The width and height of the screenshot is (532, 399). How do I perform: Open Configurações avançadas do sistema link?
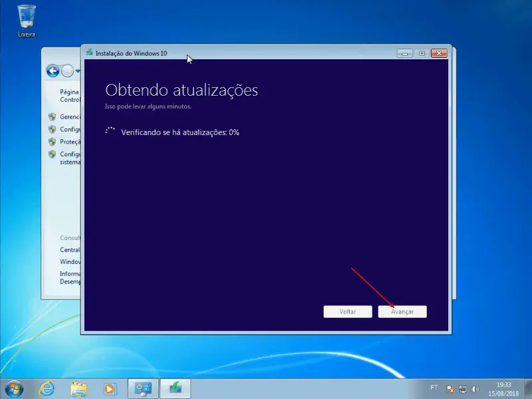70,158
